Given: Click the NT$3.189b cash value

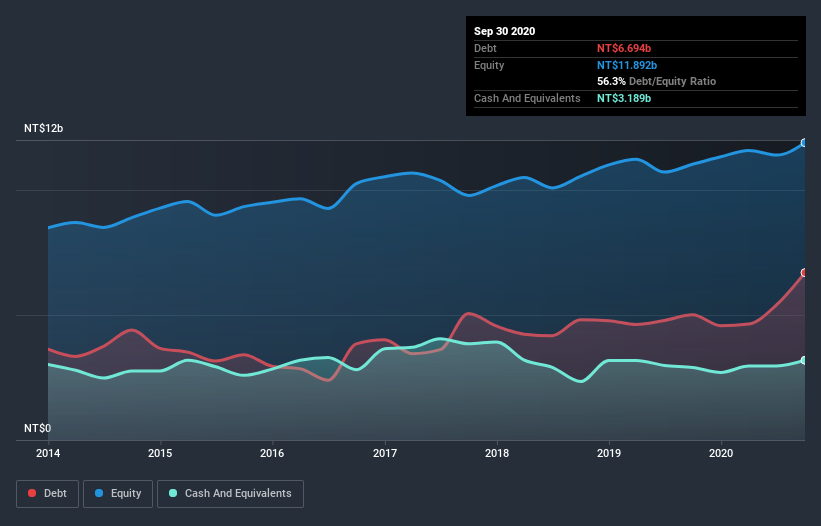Looking at the screenshot, I should click(624, 98).
